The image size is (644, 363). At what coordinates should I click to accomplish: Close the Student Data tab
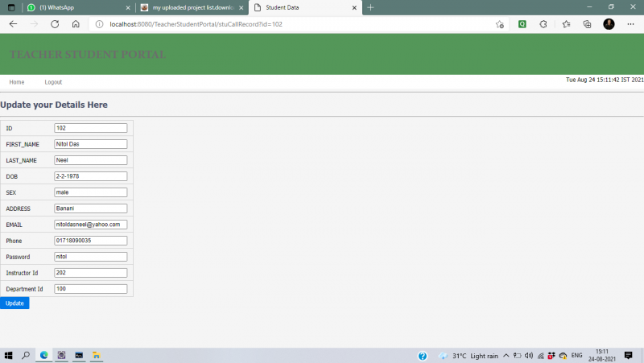point(354,7)
